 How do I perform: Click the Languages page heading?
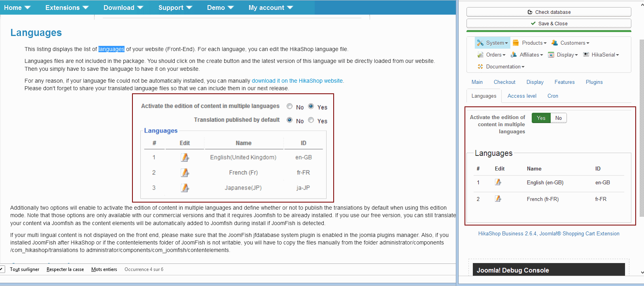(x=36, y=33)
